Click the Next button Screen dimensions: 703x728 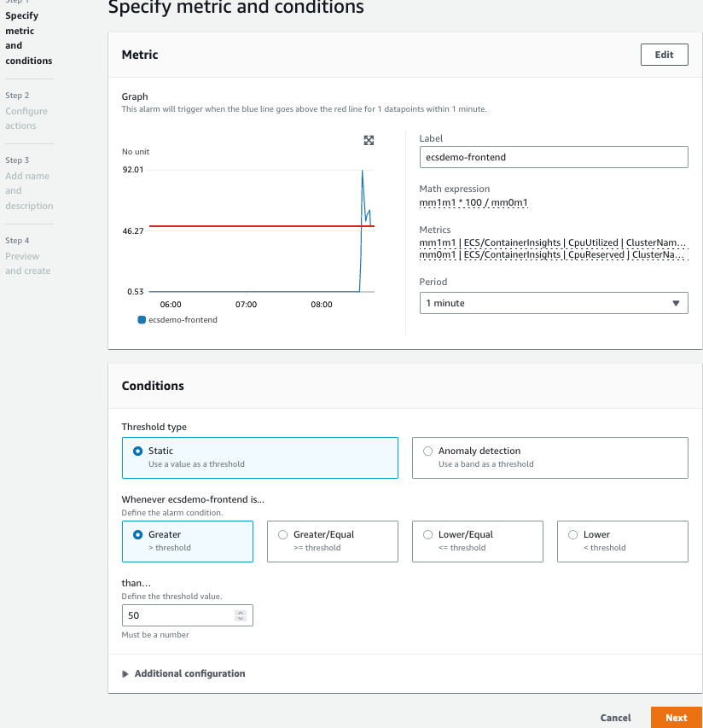click(677, 717)
